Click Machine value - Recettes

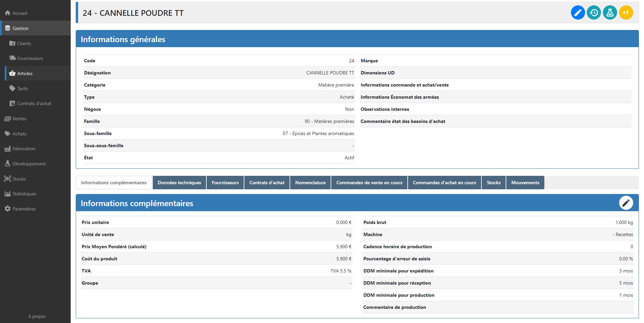(623, 234)
